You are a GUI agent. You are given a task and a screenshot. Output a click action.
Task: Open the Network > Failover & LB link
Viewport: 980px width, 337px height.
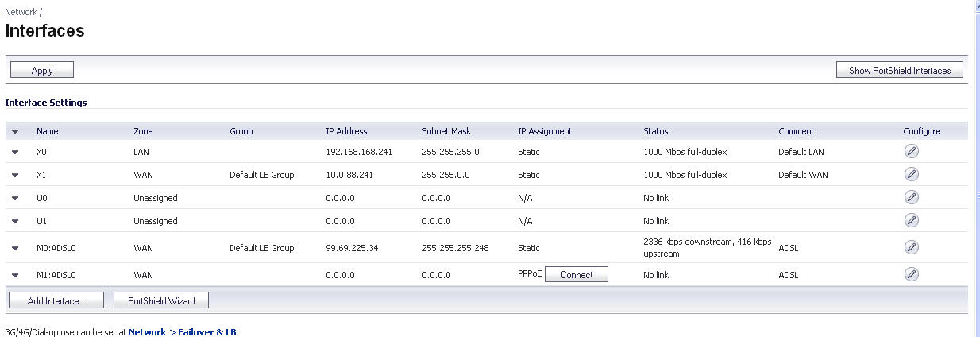[183, 331]
